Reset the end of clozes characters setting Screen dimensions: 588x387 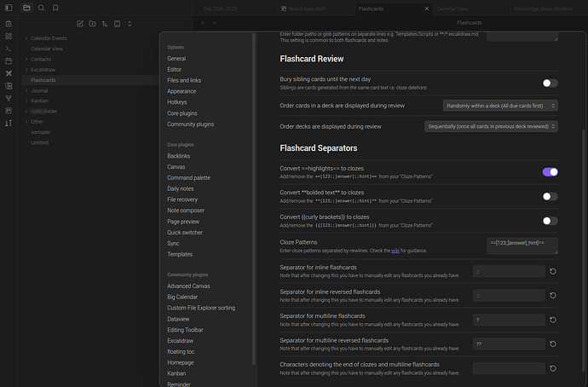(x=553, y=368)
